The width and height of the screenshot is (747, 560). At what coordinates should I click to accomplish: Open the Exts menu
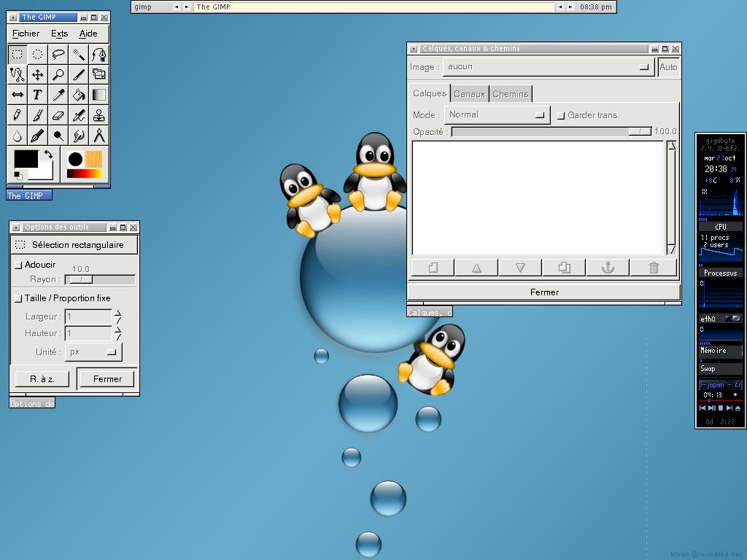tap(60, 34)
